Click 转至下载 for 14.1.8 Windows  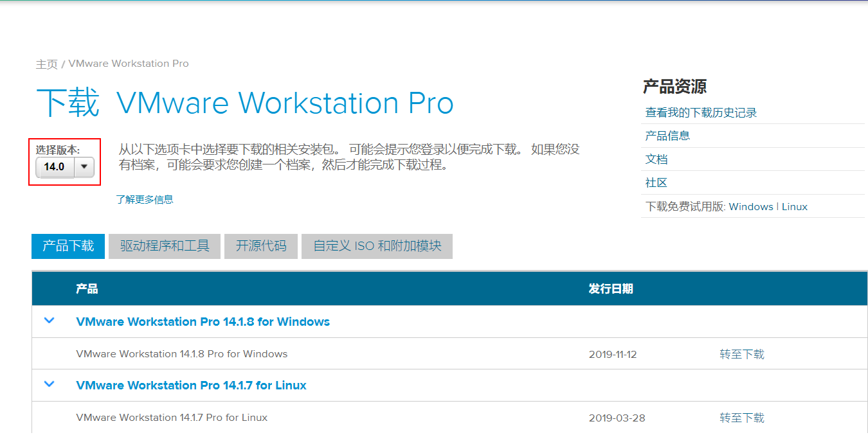[742, 354]
